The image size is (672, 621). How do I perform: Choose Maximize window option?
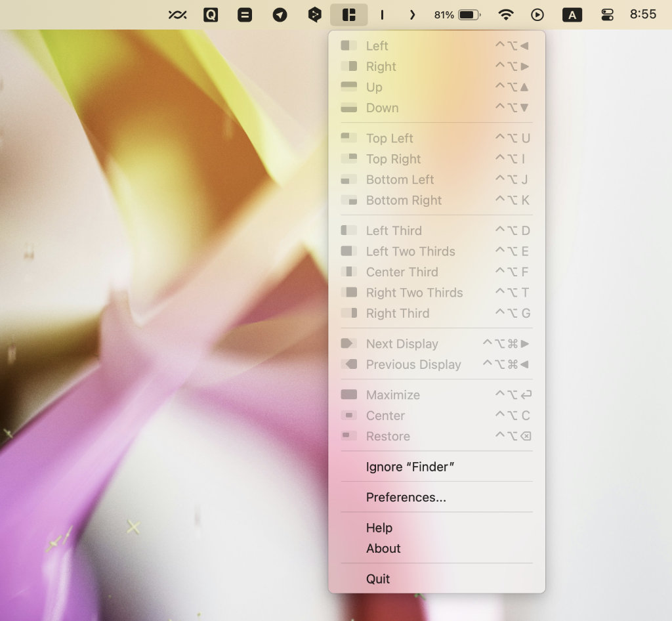pyautogui.click(x=392, y=395)
